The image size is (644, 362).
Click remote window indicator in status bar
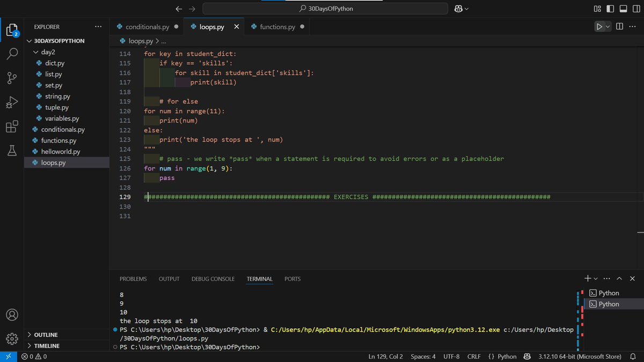(x=9, y=357)
